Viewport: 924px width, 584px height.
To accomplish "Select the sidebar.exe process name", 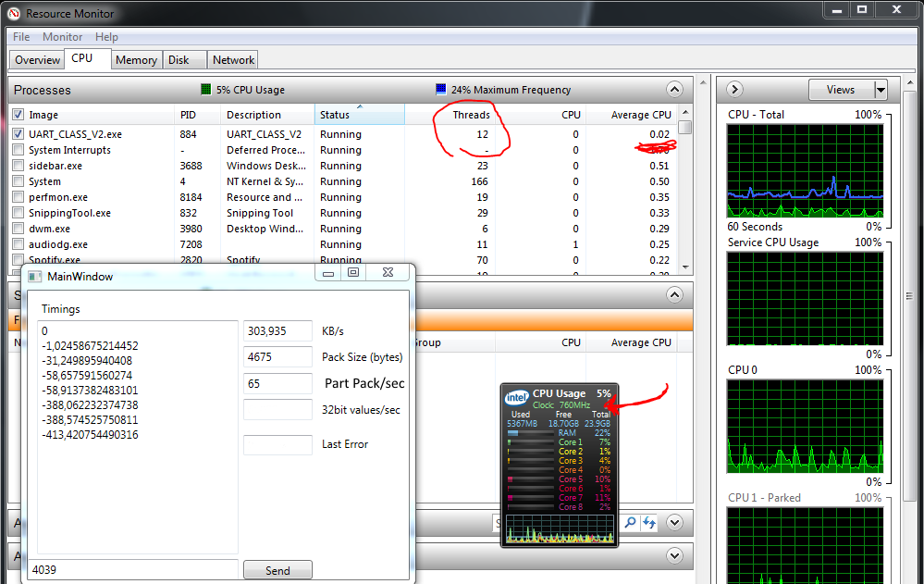I will coord(55,166).
